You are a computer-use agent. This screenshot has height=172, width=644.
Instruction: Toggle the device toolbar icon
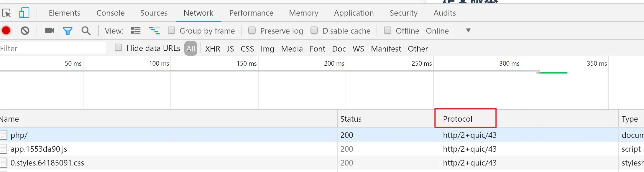[24, 13]
